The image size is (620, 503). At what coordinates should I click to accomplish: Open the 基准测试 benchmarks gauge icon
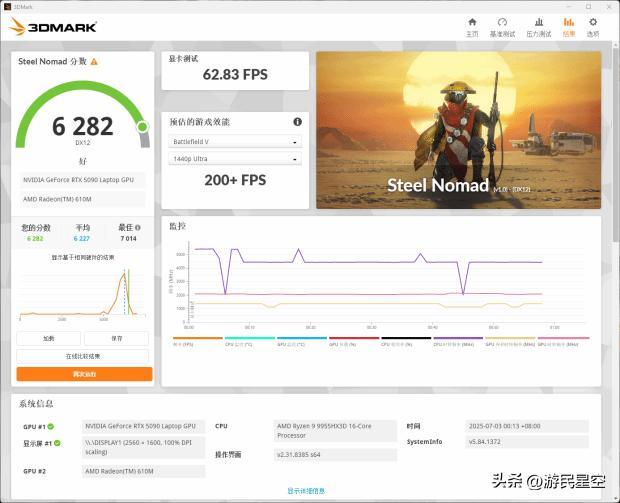pos(502,25)
